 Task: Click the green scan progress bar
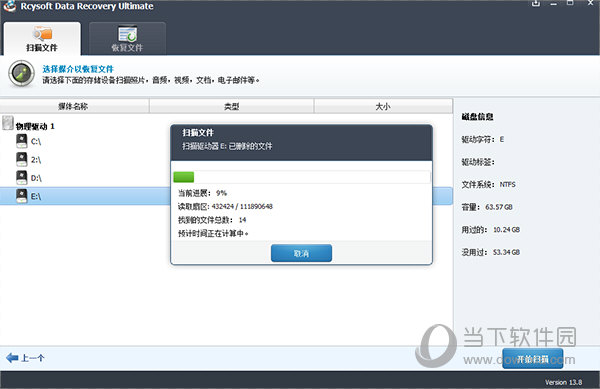pos(184,177)
